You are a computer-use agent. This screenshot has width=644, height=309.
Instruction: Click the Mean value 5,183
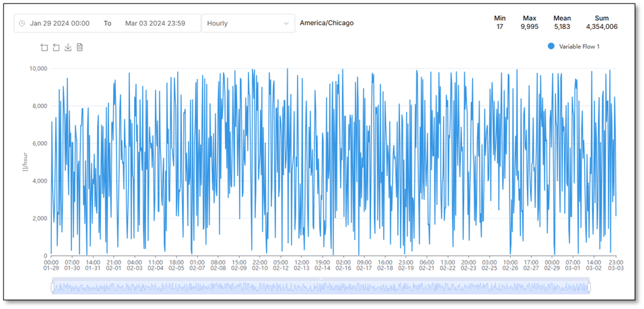coord(562,27)
